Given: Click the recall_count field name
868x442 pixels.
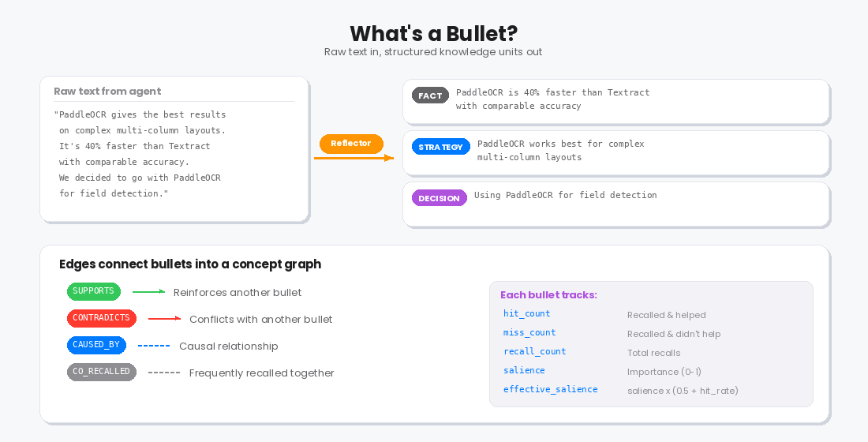Looking at the screenshot, I should point(535,351).
